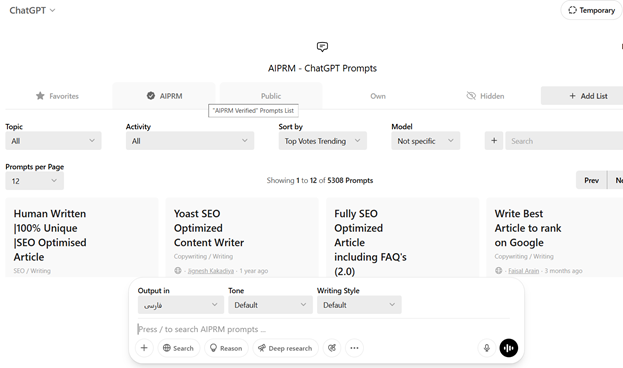Click the Add List button
This screenshot has height=368, width=623.
point(588,96)
